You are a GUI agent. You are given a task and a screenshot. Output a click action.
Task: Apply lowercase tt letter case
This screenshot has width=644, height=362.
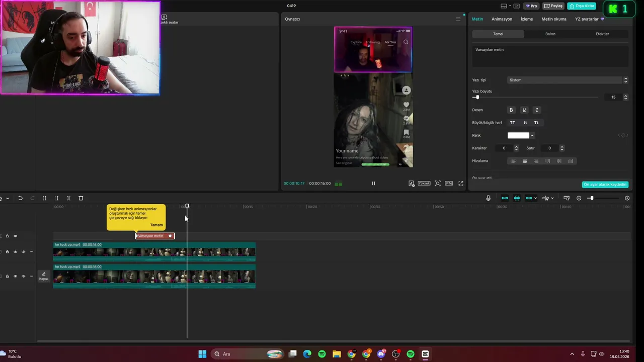(525, 123)
